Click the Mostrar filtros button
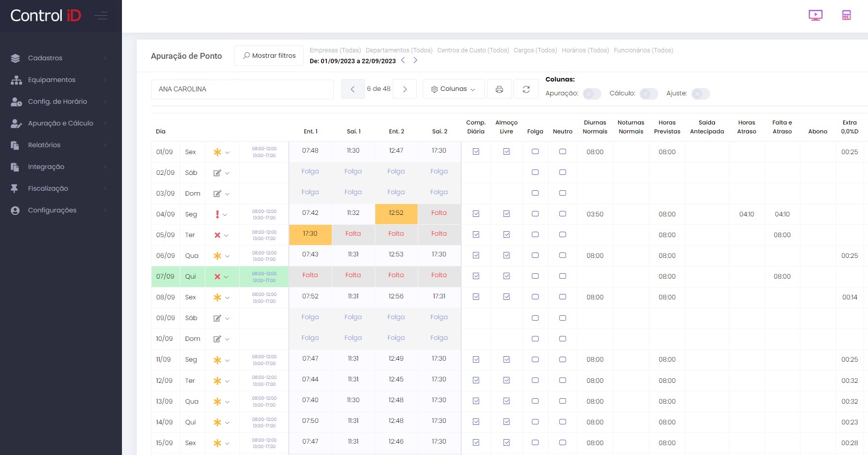The height and width of the screenshot is (455, 868). [269, 56]
